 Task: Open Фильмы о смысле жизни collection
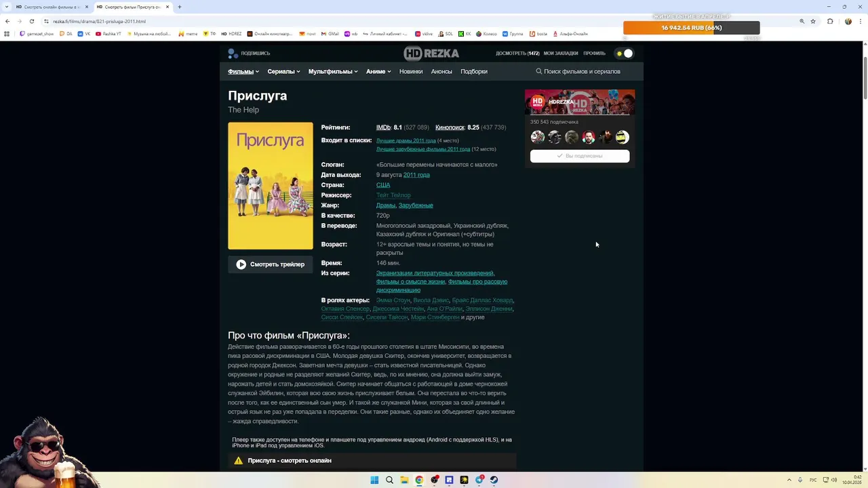click(x=411, y=281)
